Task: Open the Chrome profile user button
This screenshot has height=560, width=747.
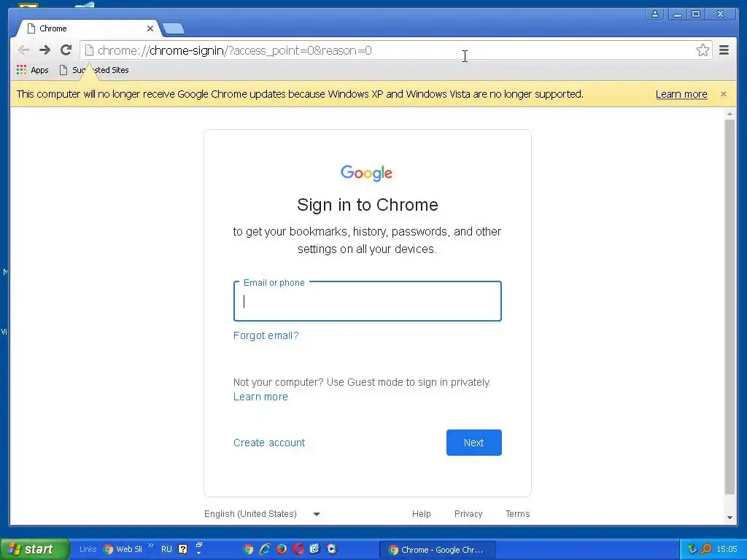Action: coord(655,14)
